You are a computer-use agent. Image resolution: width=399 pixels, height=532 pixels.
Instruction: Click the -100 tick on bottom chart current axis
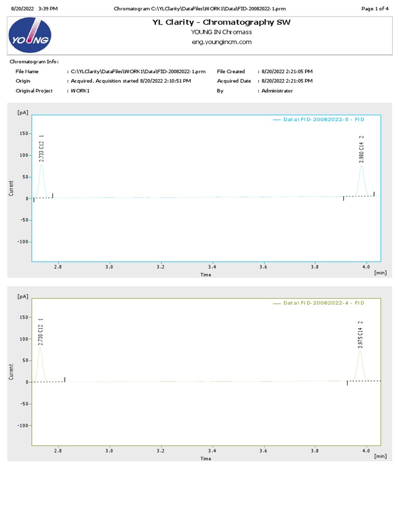(x=23, y=426)
